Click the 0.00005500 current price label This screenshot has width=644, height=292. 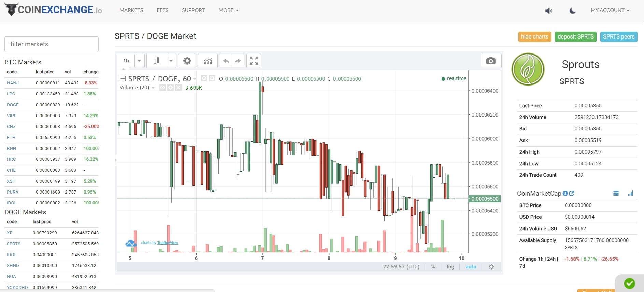(x=485, y=199)
